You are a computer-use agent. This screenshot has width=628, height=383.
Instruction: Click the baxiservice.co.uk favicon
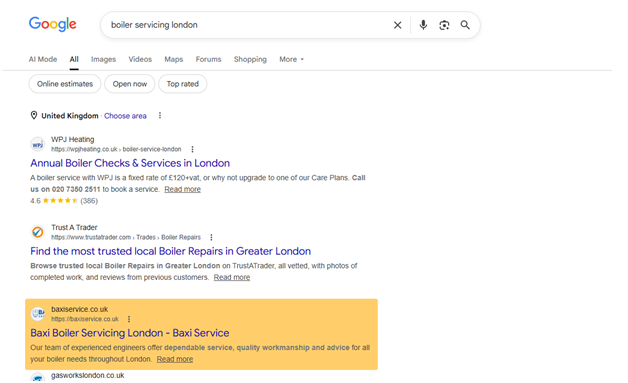coord(38,314)
